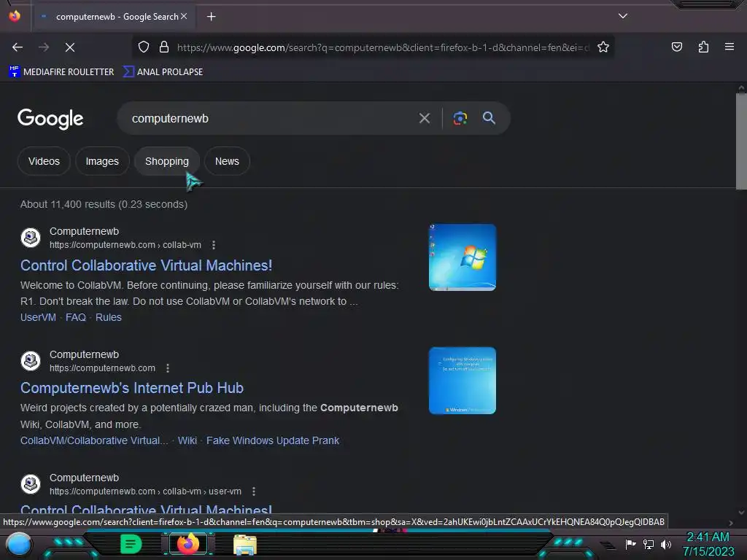This screenshot has height=560, width=747.
Task: View site security lock info
Action: 164,47
